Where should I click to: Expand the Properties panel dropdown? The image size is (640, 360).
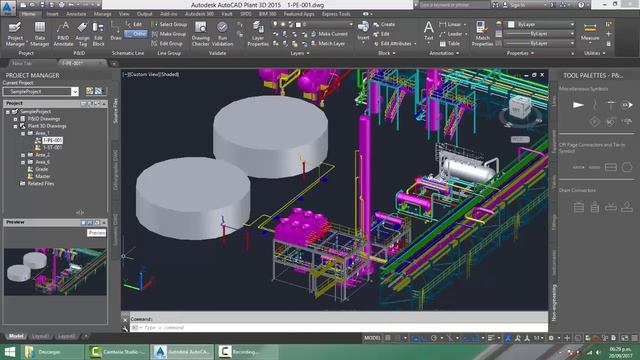[x=520, y=53]
